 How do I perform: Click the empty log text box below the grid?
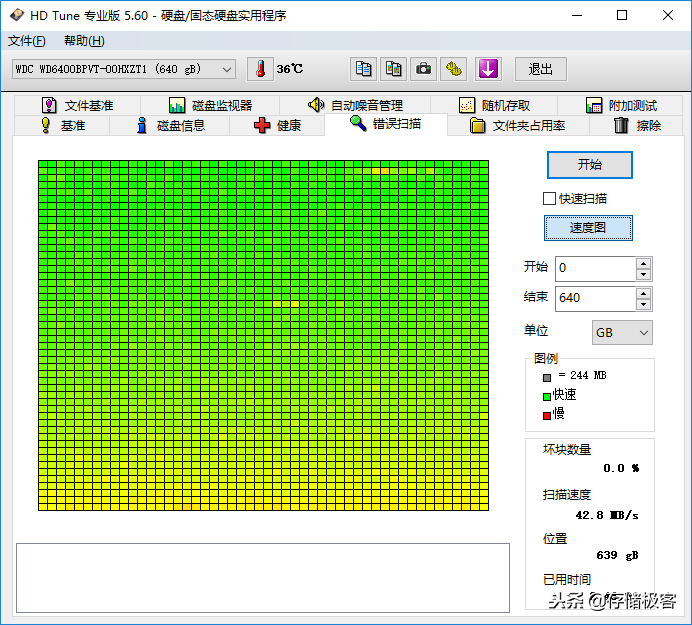click(263, 578)
